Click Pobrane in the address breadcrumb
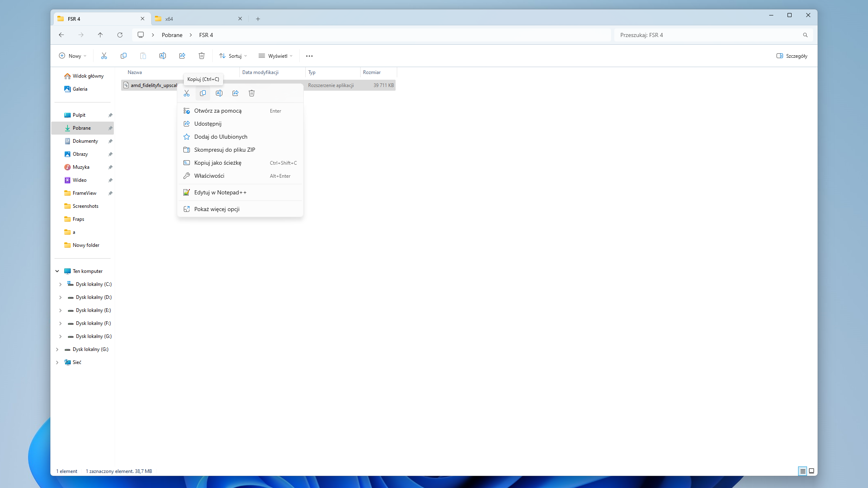The image size is (868, 488). pos(172,35)
